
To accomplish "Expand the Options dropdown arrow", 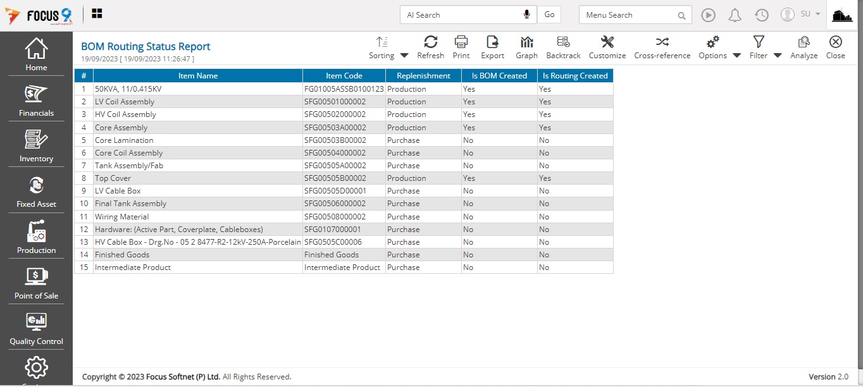I will point(736,56).
